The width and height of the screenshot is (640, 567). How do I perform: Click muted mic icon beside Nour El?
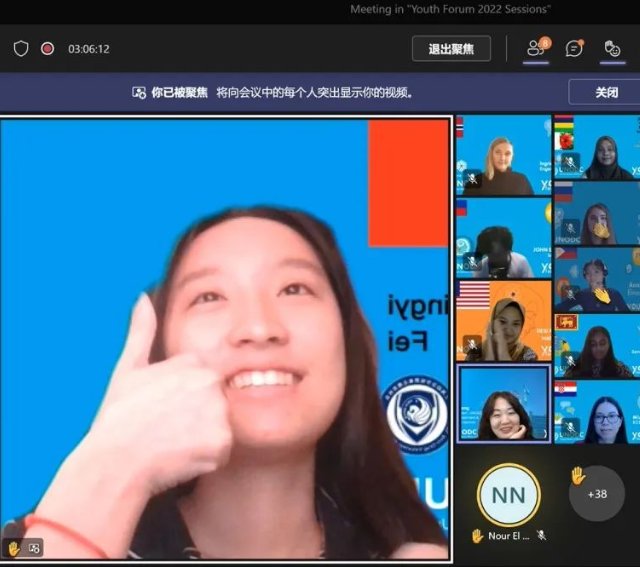(541, 535)
